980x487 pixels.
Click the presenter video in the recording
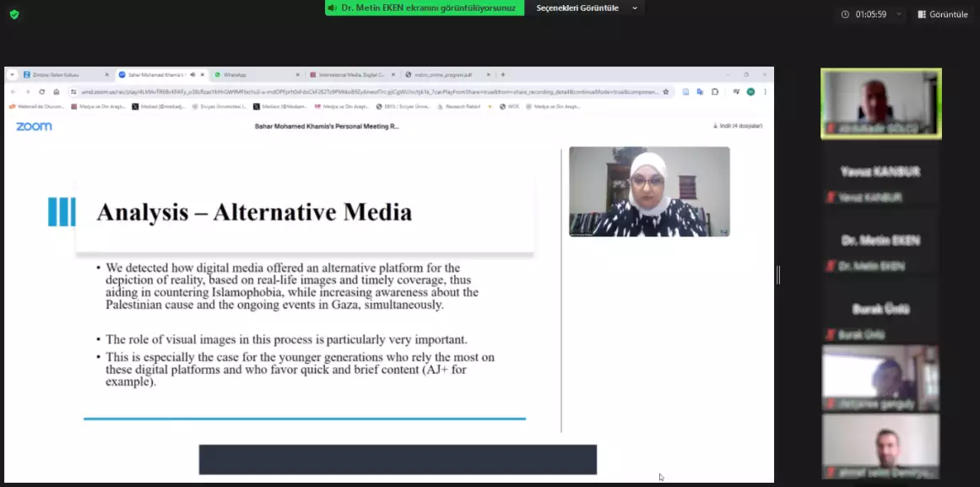(649, 192)
